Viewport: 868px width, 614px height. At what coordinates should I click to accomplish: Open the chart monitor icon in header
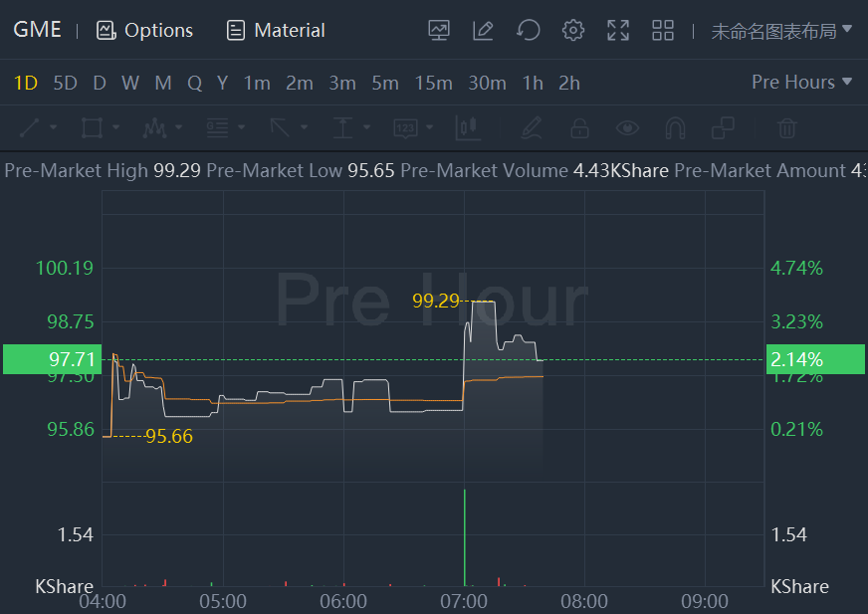click(439, 30)
